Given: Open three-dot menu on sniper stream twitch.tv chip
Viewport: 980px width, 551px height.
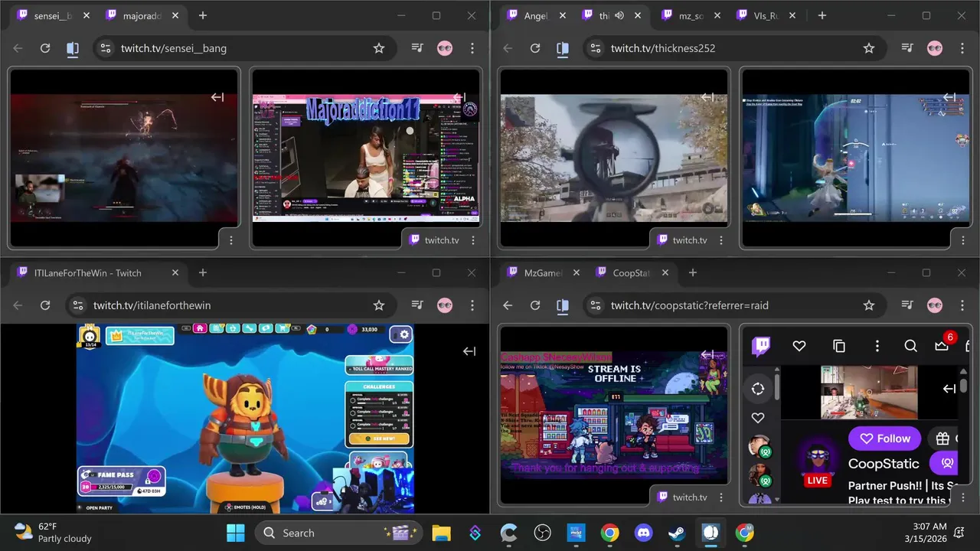Looking at the screenshot, I should tap(721, 240).
